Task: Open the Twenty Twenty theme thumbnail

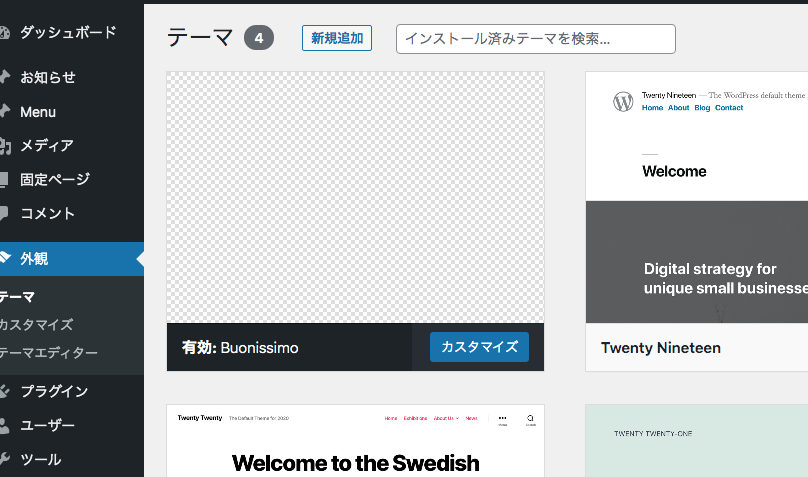Action: coord(355,441)
